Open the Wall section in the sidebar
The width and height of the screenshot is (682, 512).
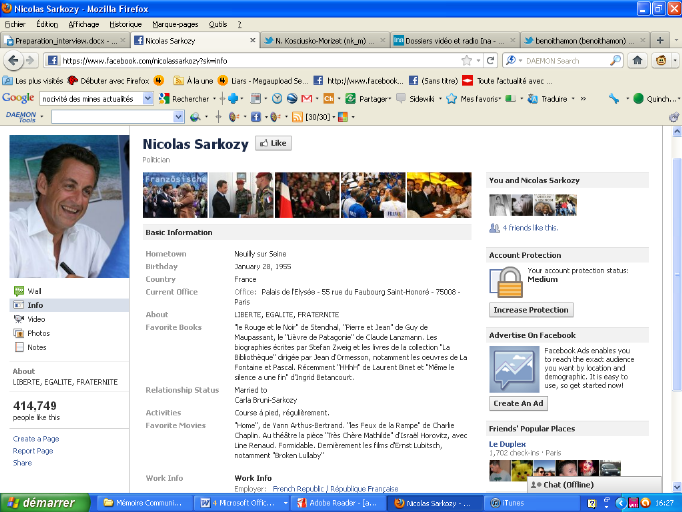[x=34, y=291]
